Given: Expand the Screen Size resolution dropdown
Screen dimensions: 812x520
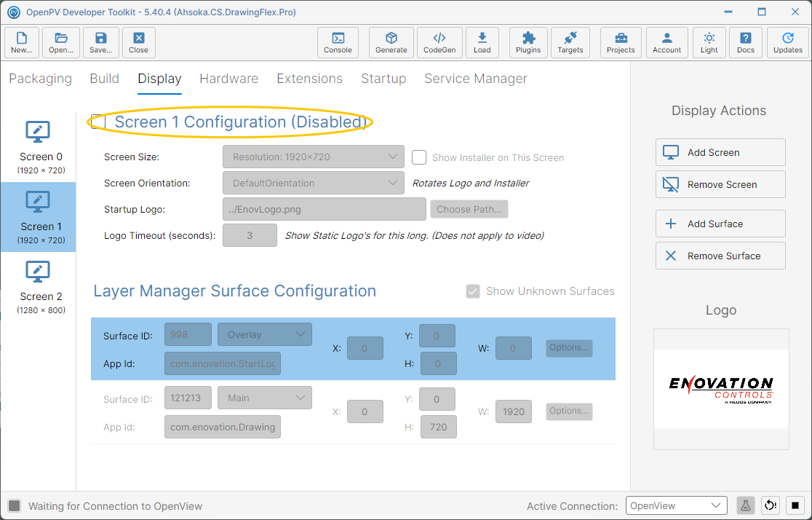Looking at the screenshot, I should coord(314,157).
